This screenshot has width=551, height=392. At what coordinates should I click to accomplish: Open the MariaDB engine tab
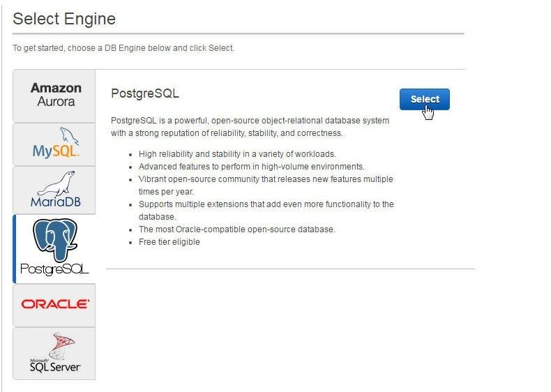click(x=54, y=190)
